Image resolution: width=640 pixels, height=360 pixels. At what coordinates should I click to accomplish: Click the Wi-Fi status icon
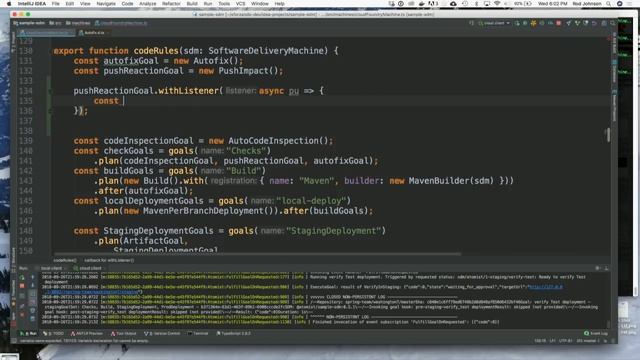point(497,4)
